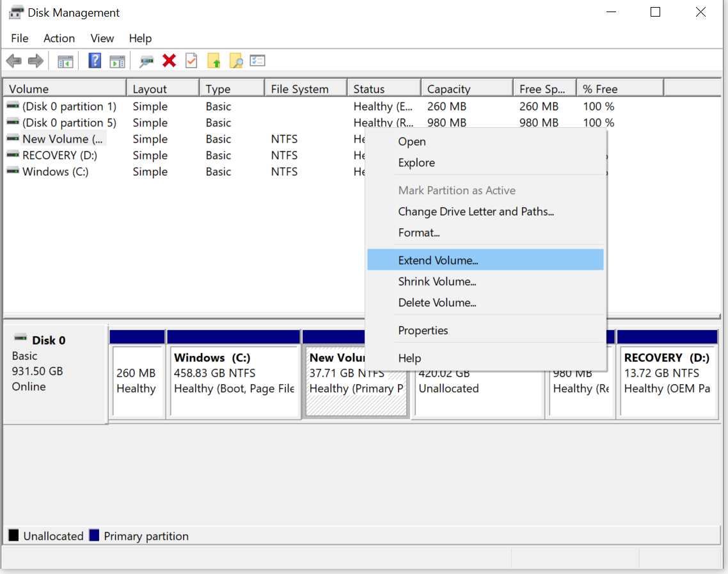This screenshot has width=728, height=574.
Task: Click the disk search toolbar icon
Action: click(146, 60)
